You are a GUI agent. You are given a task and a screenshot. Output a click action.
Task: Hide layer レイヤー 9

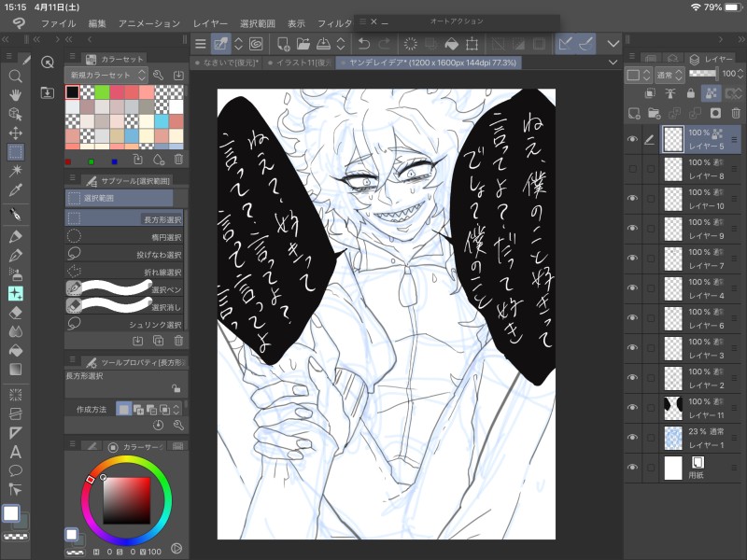pyautogui.click(x=632, y=228)
